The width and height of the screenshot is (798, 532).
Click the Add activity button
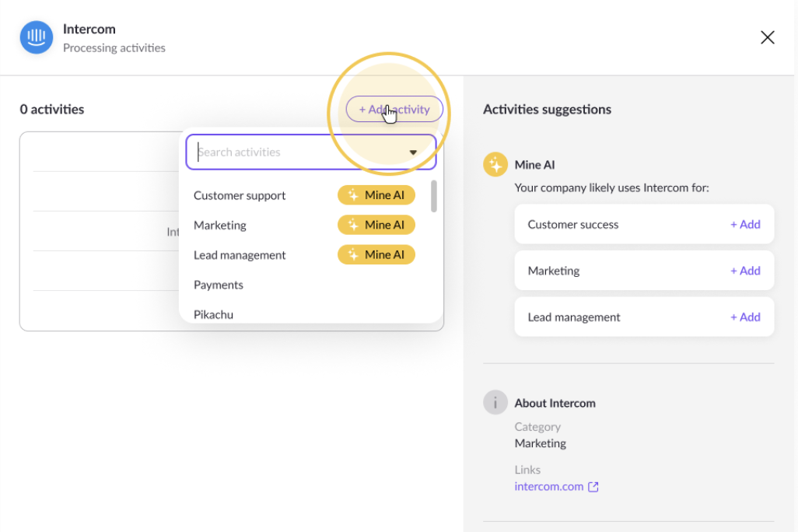coord(394,109)
